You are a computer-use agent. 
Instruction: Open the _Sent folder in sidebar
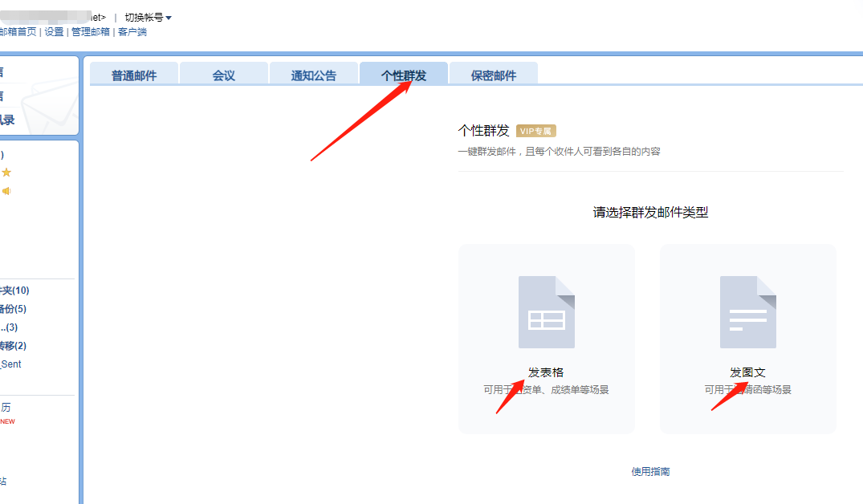[x=10, y=364]
